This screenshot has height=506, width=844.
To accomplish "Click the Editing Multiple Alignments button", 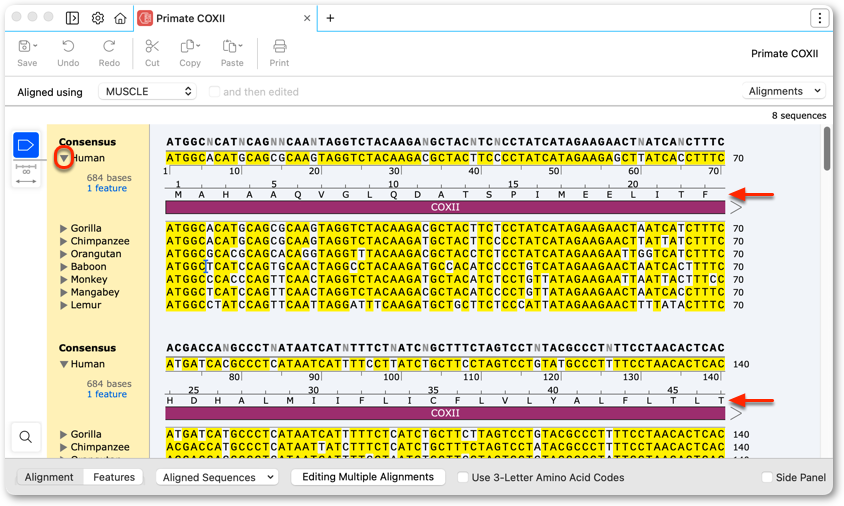I will click(x=368, y=477).
